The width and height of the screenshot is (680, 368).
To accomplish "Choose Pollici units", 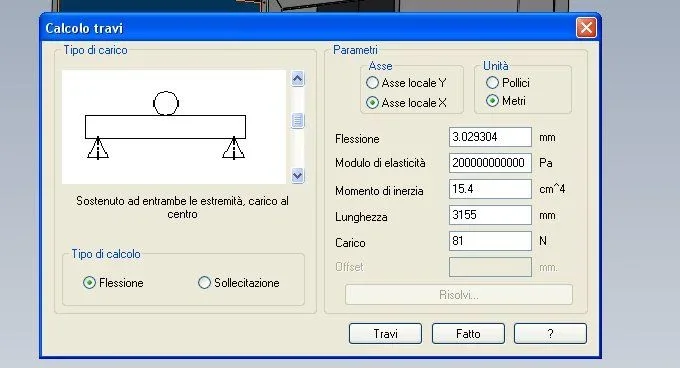I will pos(492,82).
